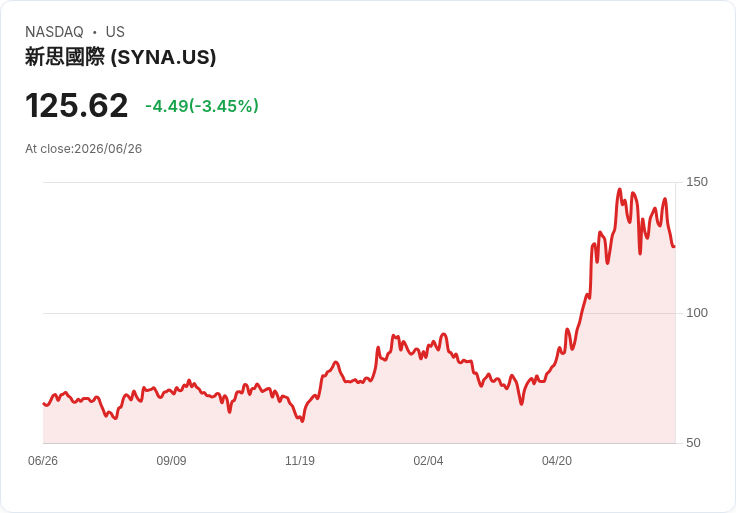736x513 pixels.
Task: Click the final endpoint of price line
Action: click(674, 246)
